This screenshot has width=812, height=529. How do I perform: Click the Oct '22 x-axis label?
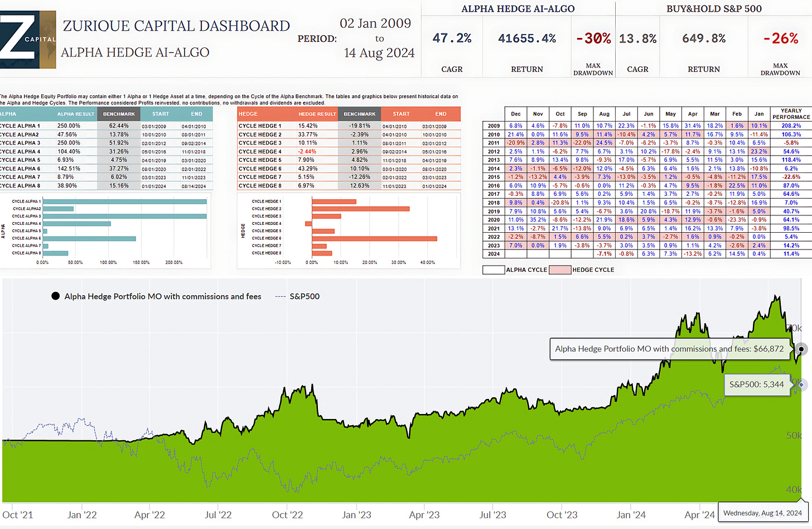(287, 515)
